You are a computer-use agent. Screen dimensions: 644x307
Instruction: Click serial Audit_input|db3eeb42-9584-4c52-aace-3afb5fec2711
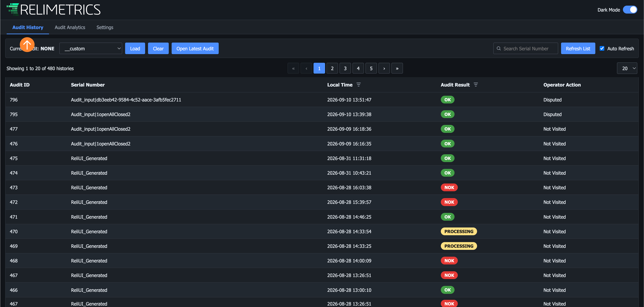(x=126, y=100)
